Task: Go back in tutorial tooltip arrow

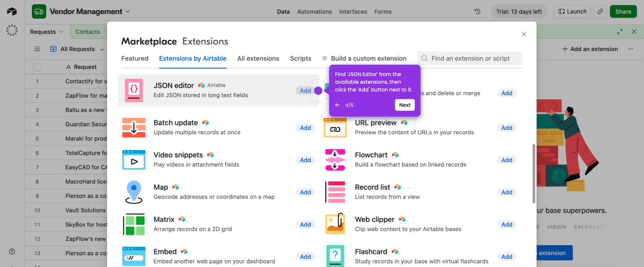Action: 338,105
